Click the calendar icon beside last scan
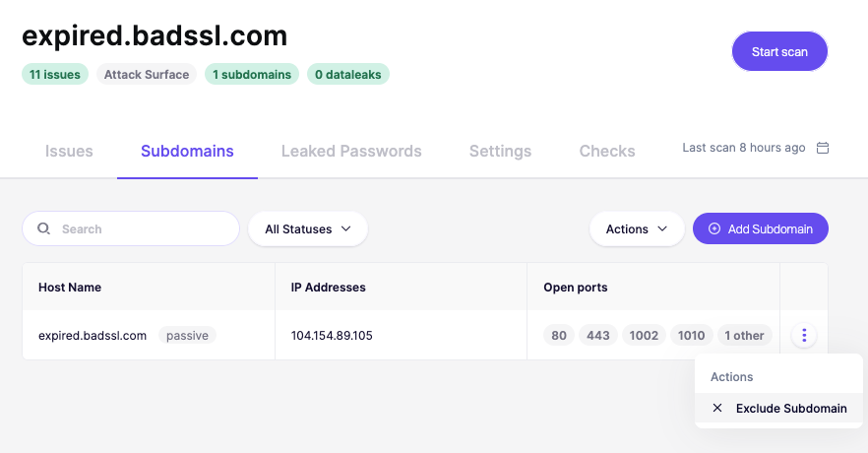The width and height of the screenshot is (868, 453). click(823, 149)
